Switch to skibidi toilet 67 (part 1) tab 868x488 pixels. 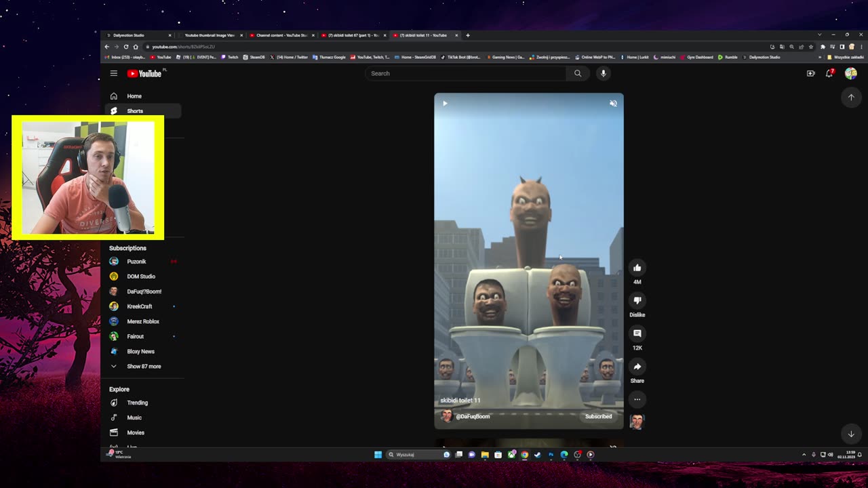pos(353,35)
